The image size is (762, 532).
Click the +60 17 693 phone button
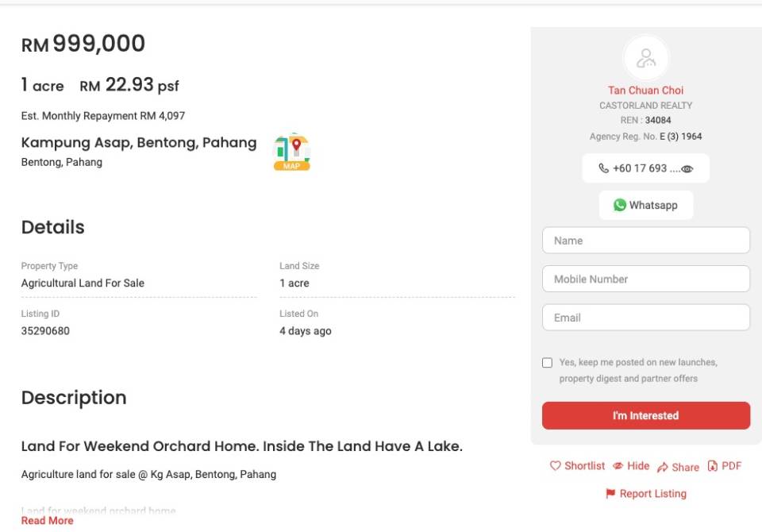tap(646, 168)
